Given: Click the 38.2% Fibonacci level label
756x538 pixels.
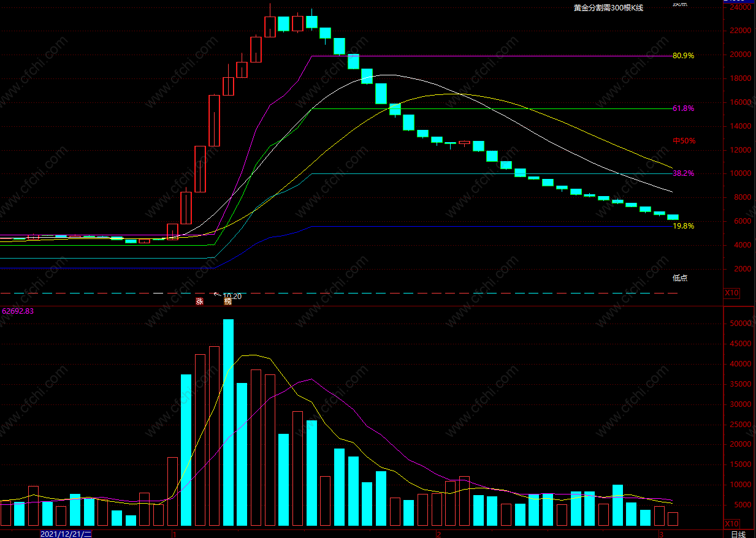Looking at the screenshot, I should 683,173.
